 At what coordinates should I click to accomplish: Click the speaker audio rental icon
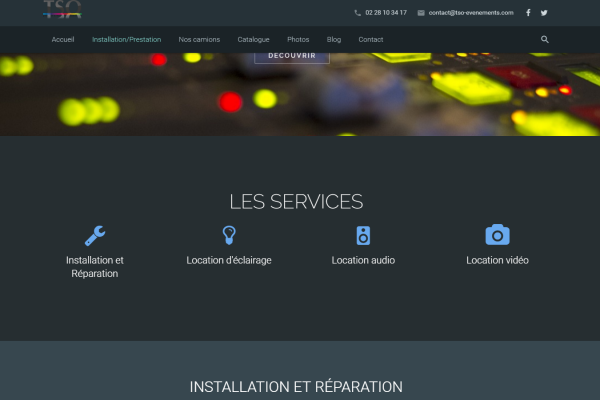tap(363, 235)
